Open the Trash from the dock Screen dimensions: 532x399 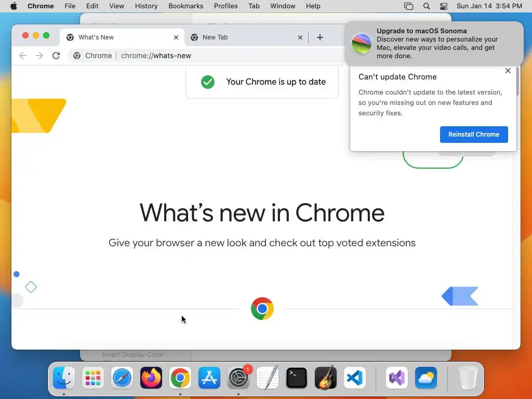pyautogui.click(x=468, y=378)
